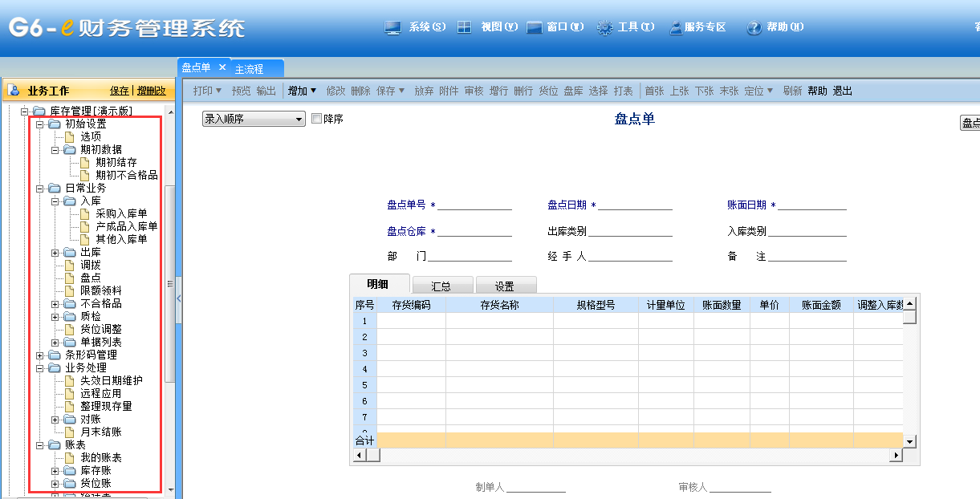Click the 盘点单号 input field

[474, 205]
